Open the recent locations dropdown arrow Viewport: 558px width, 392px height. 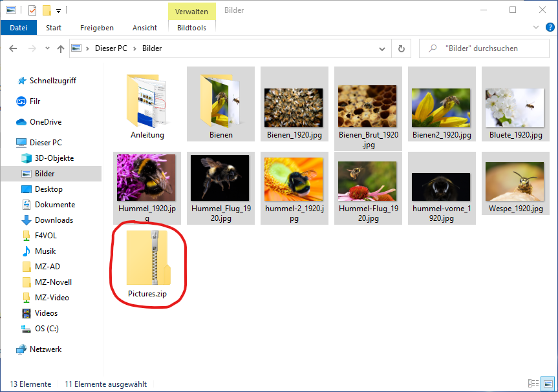pyautogui.click(x=47, y=48)
